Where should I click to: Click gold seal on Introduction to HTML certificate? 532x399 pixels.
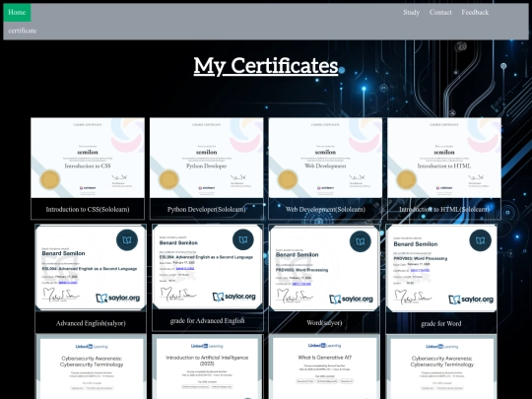tap(407, 180)
